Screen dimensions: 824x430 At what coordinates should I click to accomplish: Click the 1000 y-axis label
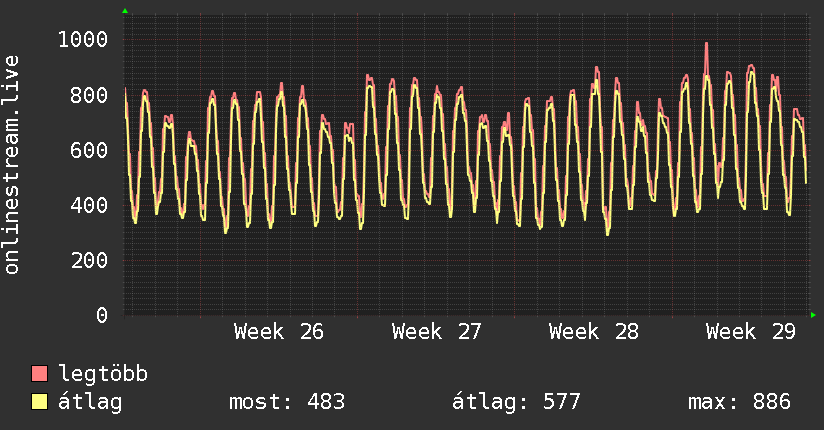83,39
